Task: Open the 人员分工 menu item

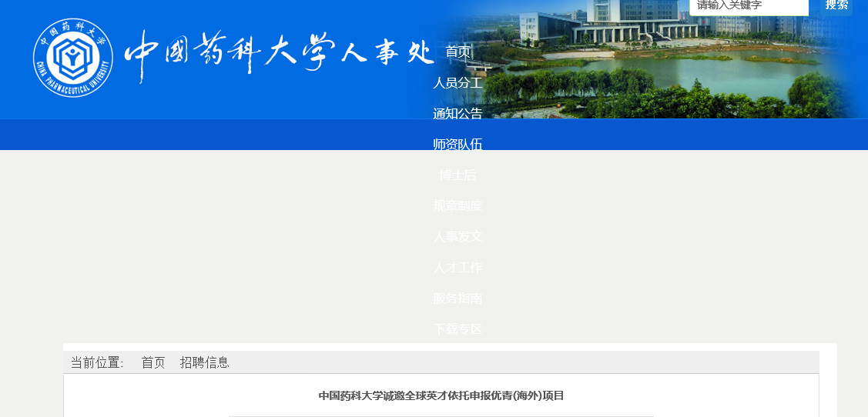Action: (x=457, y=83)
